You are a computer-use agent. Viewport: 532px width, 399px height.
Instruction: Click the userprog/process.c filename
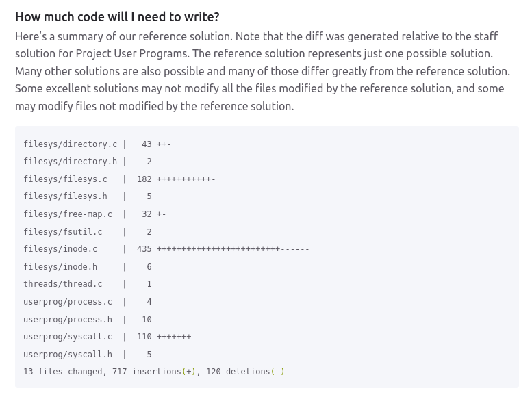coord(68,302)
